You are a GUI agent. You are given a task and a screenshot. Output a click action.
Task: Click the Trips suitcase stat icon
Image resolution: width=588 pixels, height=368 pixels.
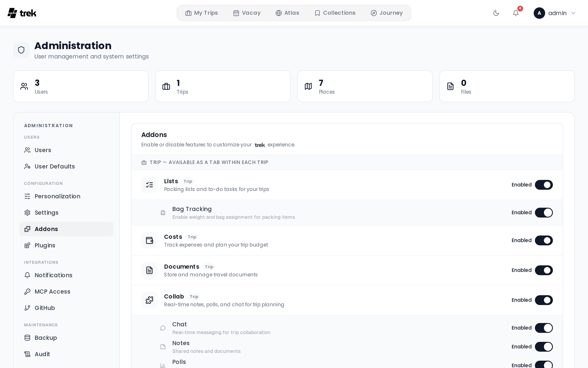166,86
